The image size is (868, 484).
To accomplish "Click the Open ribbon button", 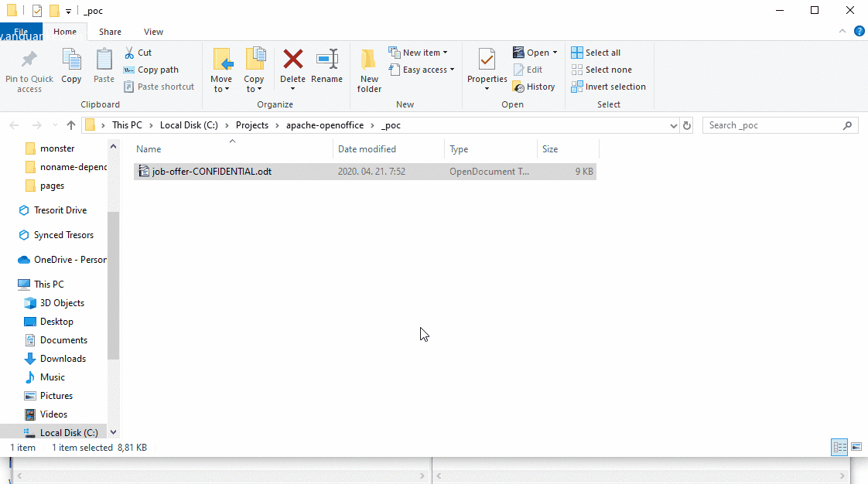I will 535,53.
